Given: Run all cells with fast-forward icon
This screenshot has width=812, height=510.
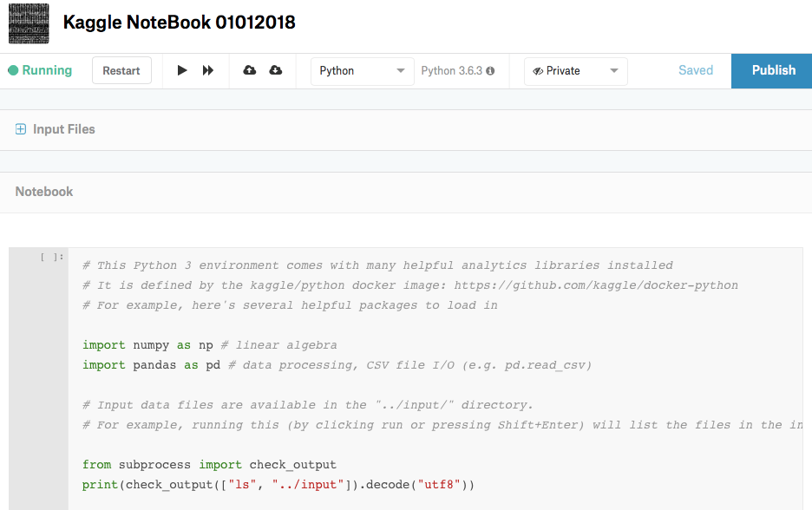Looking at the screenshot, I should click(x=208, y=70).
